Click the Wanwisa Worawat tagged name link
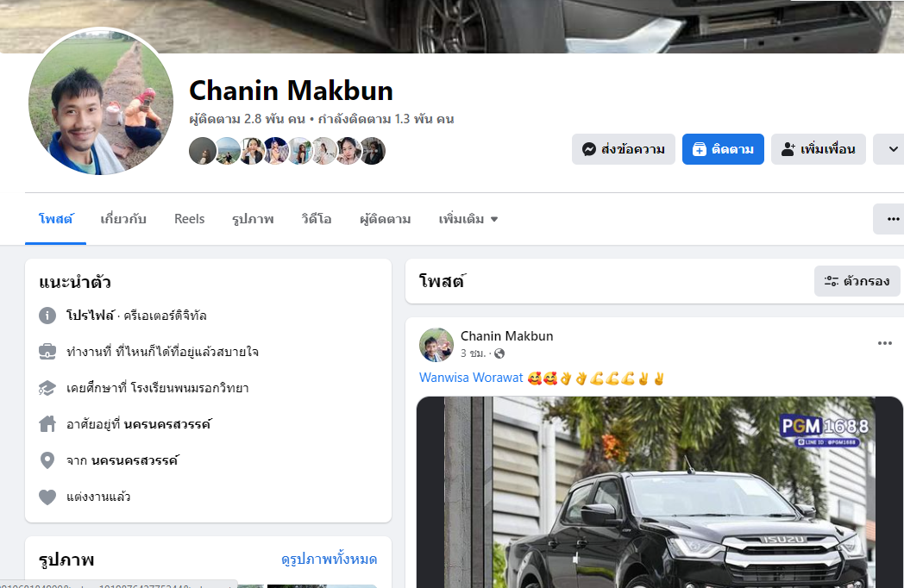Viewport: 904px width, 588px height. coord(471,378)
